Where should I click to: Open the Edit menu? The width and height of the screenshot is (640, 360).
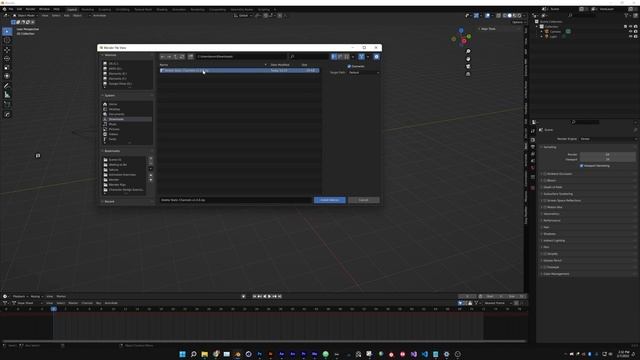click(19, 9)
